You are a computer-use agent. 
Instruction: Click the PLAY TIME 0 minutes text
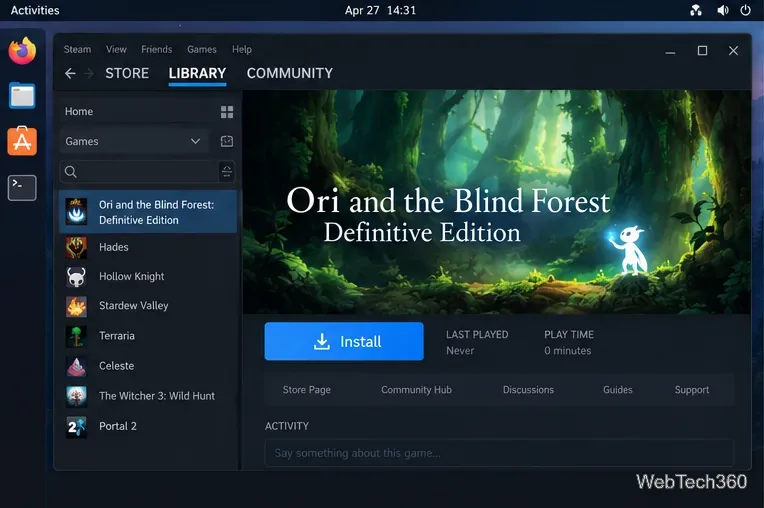[x=569, y=342]
